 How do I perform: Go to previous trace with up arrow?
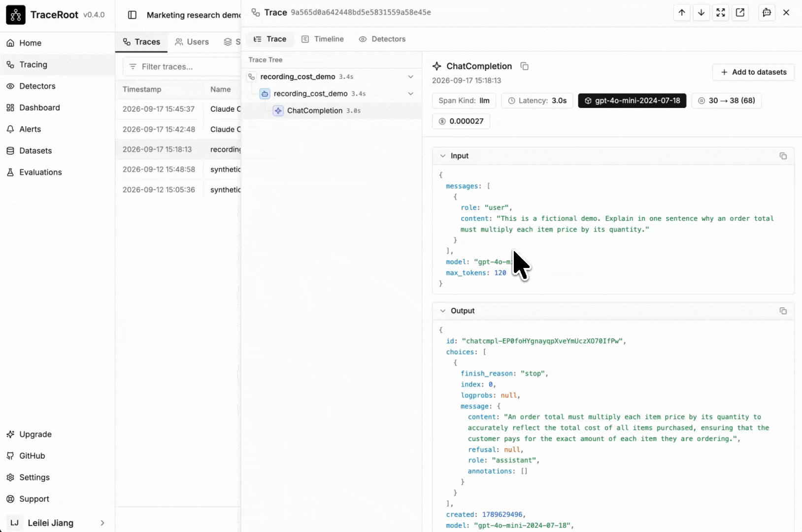click(x=682, y=13)
